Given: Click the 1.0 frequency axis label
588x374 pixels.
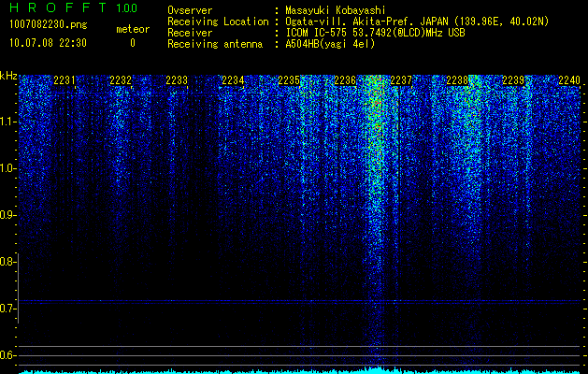Looking at the screenshot, I should coord(8,168).
